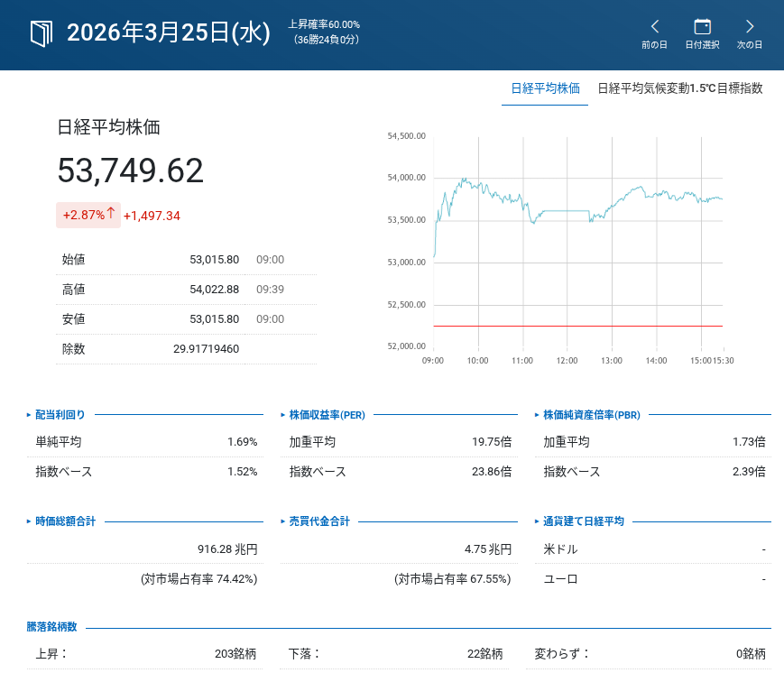Click the triangle marker beside 配当利回り
This screenshot has width=784, height=673.
click(x=29, y=415)
